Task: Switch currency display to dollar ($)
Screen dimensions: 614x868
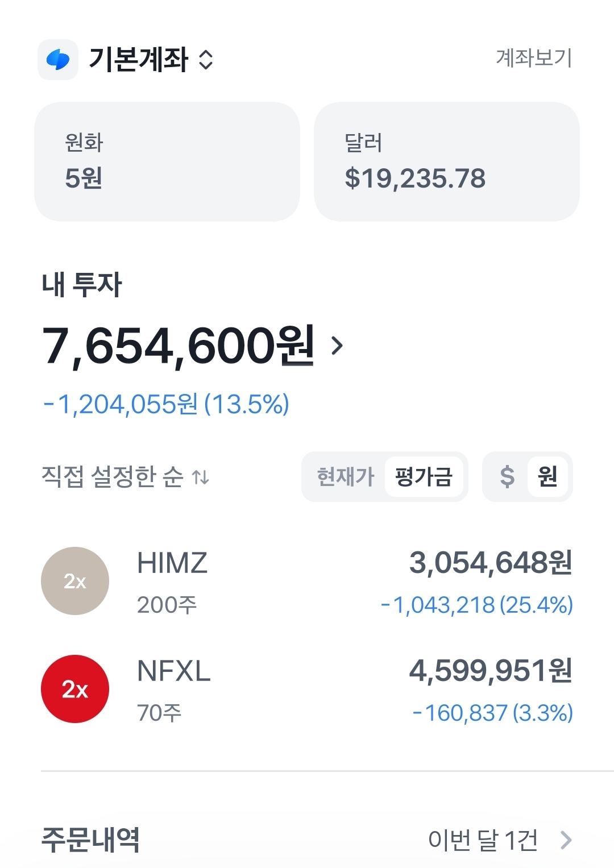Action: [x=507, y=477]
